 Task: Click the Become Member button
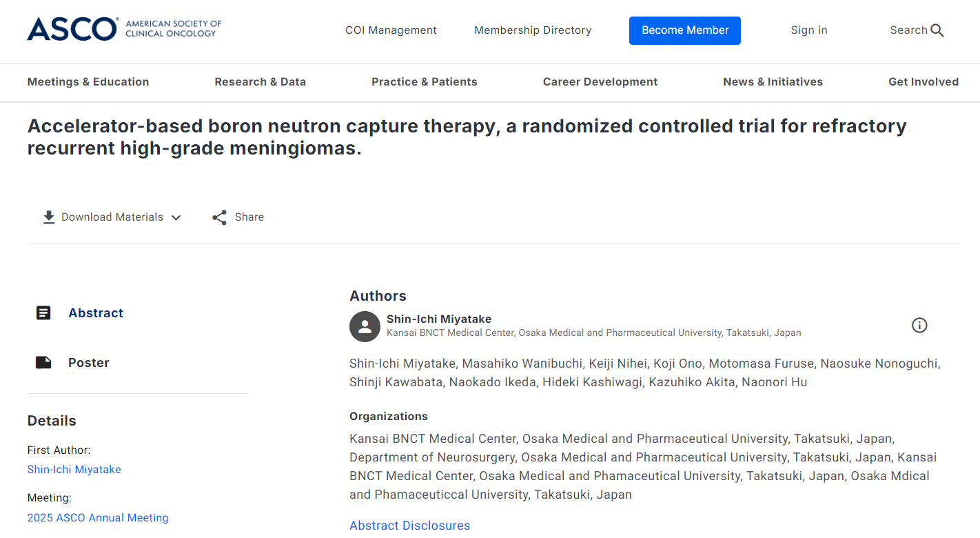click(x=684, y=30)
